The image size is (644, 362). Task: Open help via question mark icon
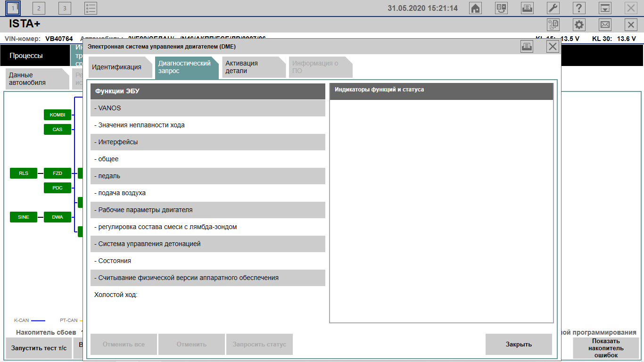click(x=579, y=8)
